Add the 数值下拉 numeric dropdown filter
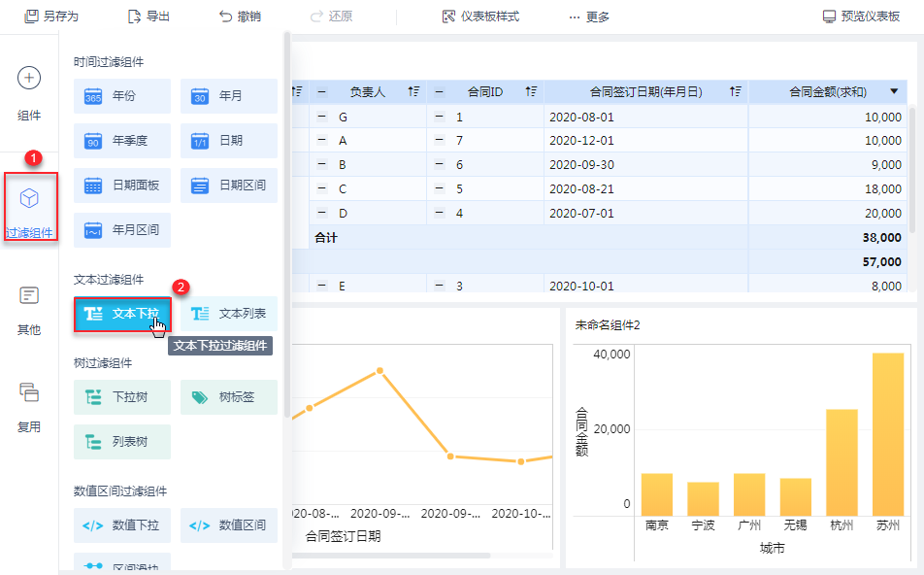The width and height of the screenshot is (924, 575). pos(122,525)
